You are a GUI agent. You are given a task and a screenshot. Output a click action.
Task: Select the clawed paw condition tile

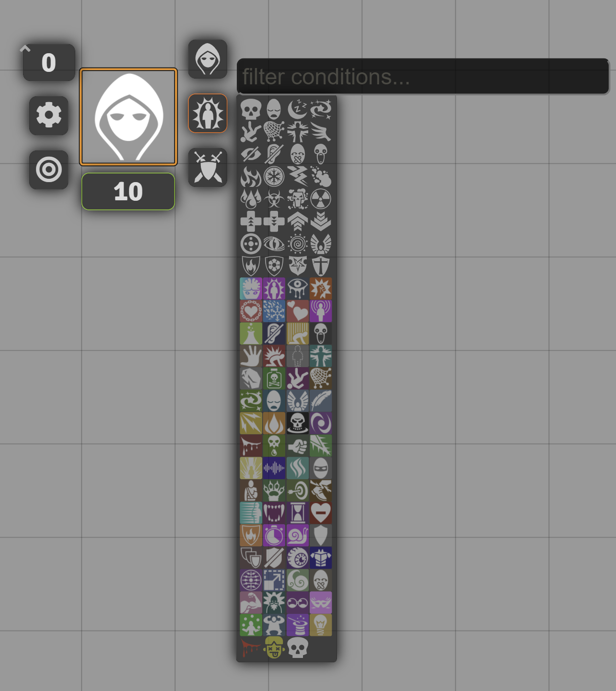click(x=274, y=491)
